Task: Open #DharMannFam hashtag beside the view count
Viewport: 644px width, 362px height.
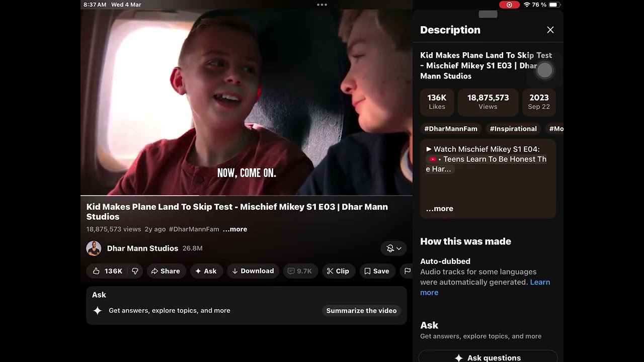Action: (x=194, y=229)
